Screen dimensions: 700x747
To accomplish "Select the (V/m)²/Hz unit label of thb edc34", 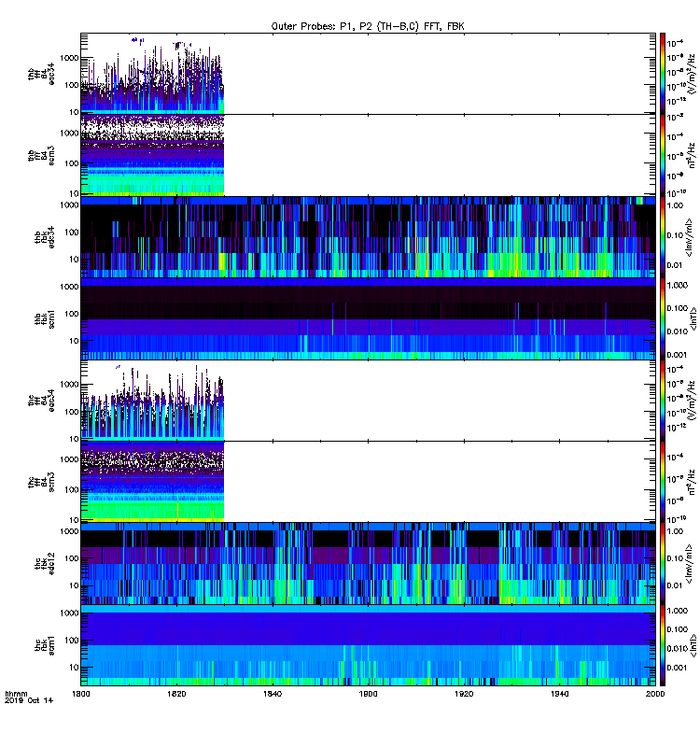I will (692, 74).
